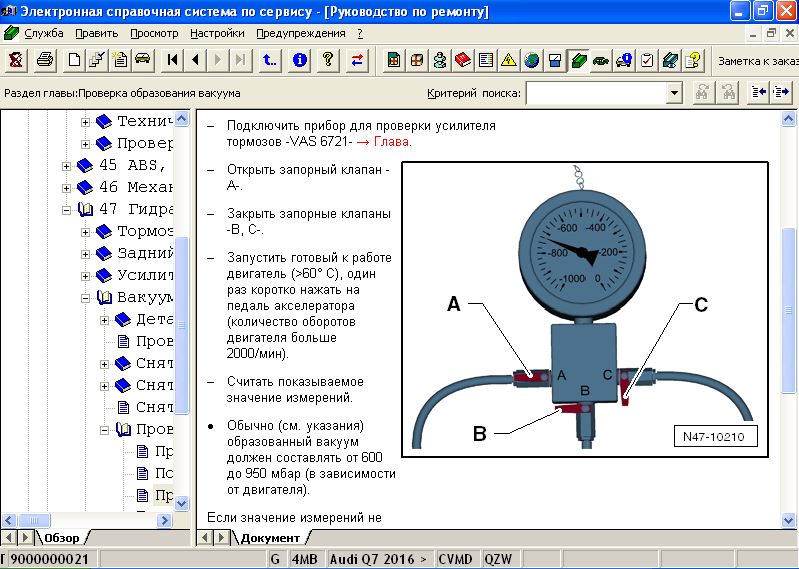Click the printer icon in toolbar
This screenshot has height=569, width=799.
pos(44,60)
